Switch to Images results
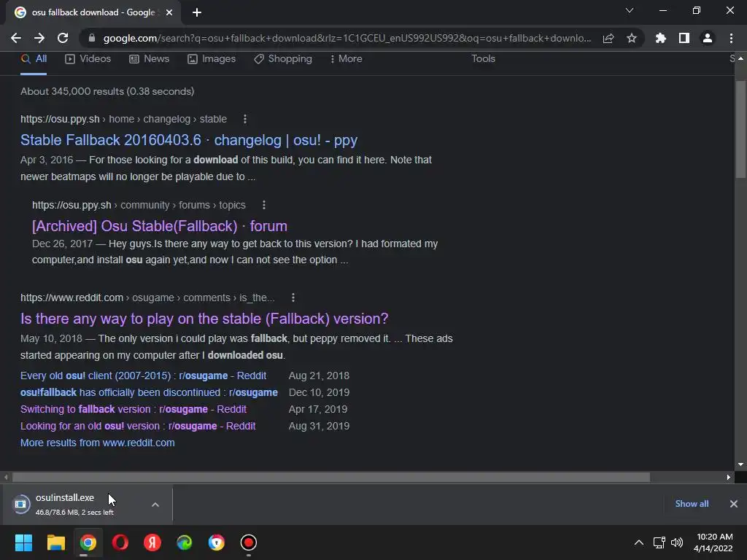The height and width of the screenshot is (560, 747). tap(212, 58)
